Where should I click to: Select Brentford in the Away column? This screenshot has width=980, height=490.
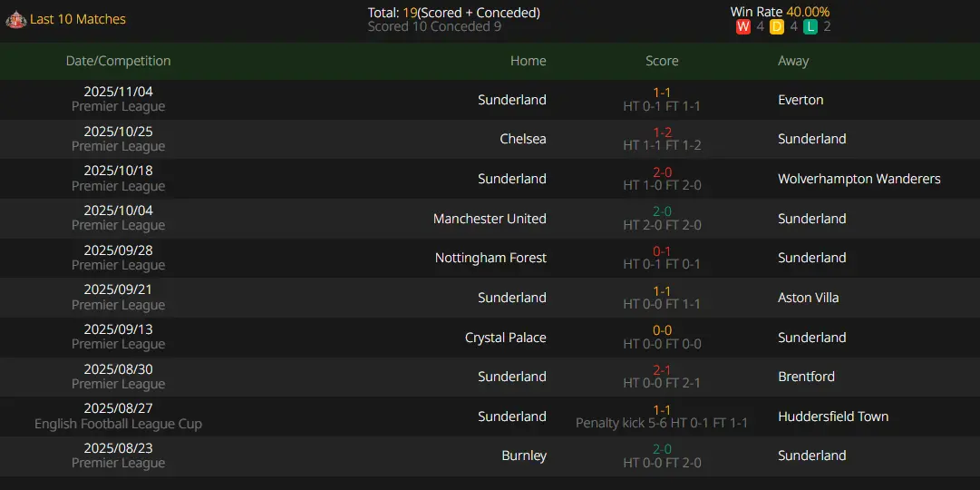[x=806, y=377]
